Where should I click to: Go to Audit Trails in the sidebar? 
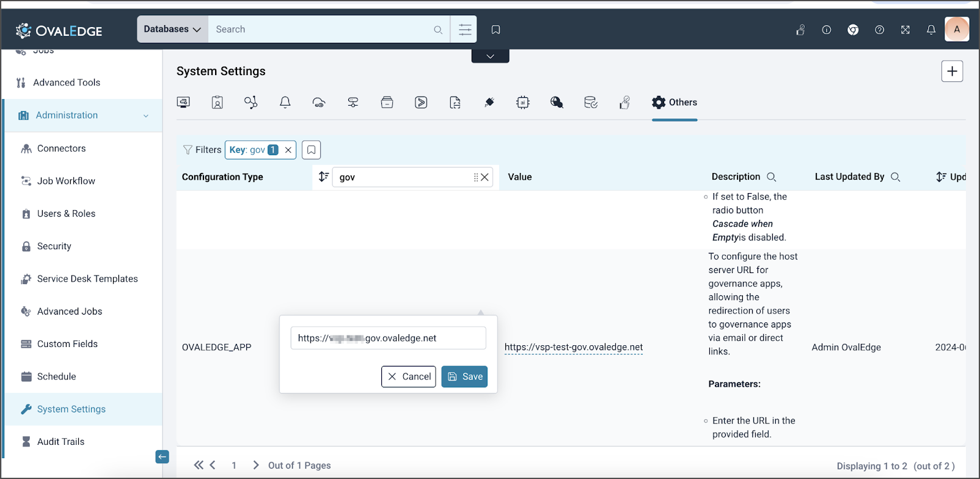click(x=60, y=442)
